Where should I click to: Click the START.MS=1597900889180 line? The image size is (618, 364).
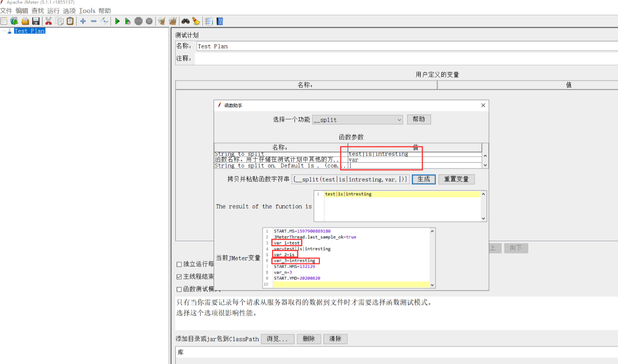302,231
